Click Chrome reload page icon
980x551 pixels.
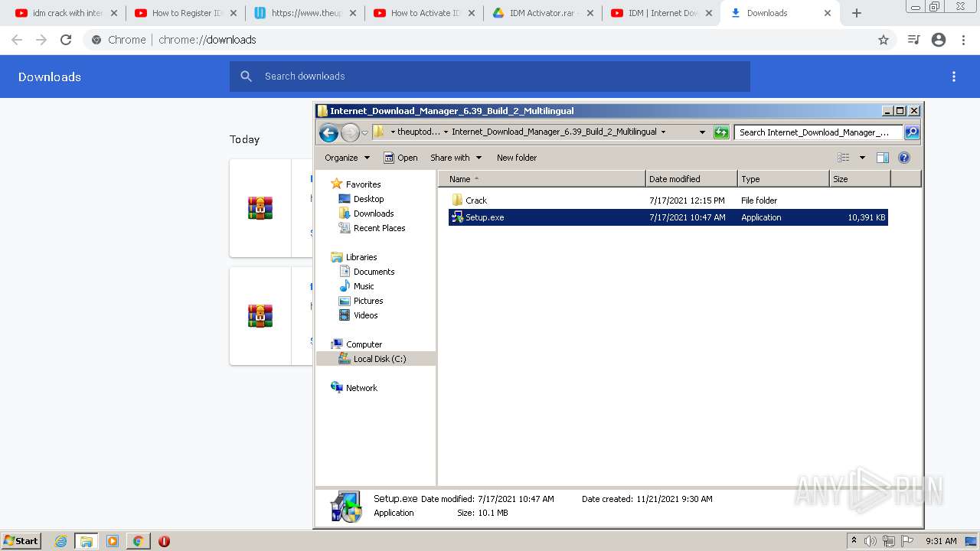click(x=66, y=40)
